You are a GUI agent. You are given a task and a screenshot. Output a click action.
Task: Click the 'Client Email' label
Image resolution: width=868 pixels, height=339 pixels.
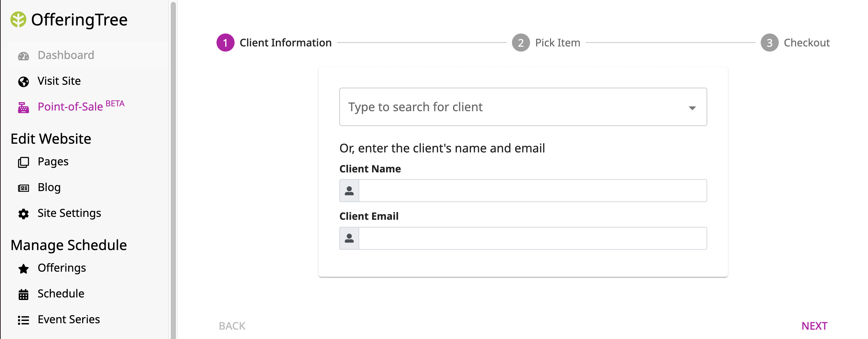[369, 216]
